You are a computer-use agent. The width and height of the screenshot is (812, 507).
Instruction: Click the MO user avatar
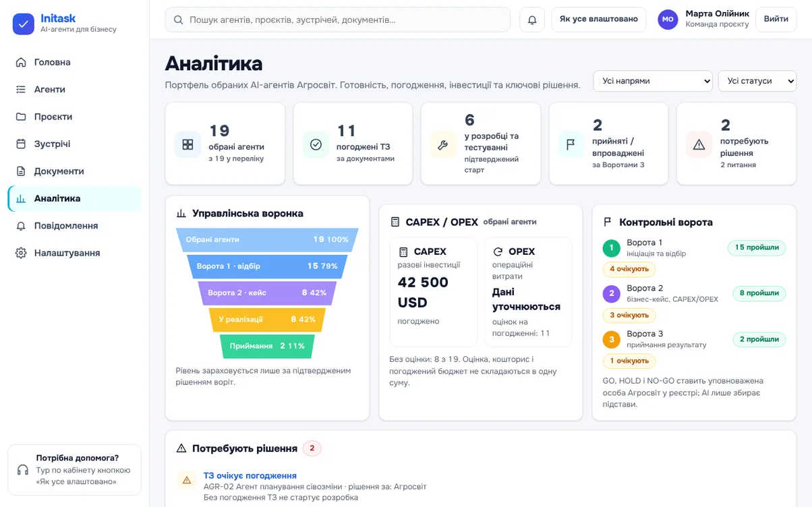point(668,20)
